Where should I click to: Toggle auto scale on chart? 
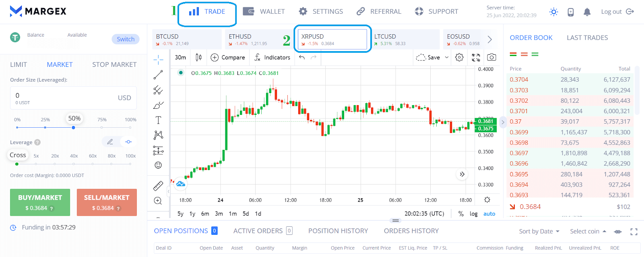click(489, 214)
